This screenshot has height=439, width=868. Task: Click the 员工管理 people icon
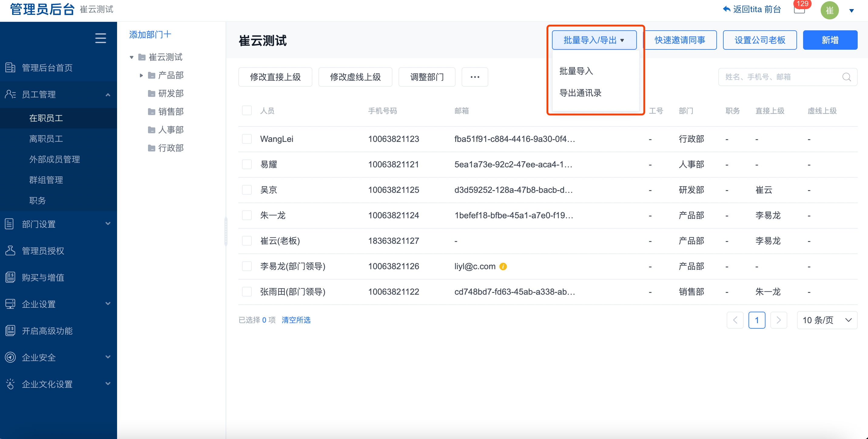[10, 94]
